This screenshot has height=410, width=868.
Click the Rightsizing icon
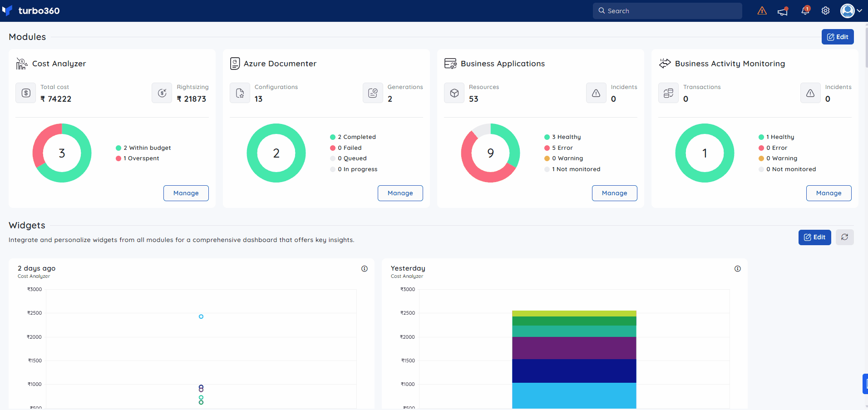tap(162, 93)
